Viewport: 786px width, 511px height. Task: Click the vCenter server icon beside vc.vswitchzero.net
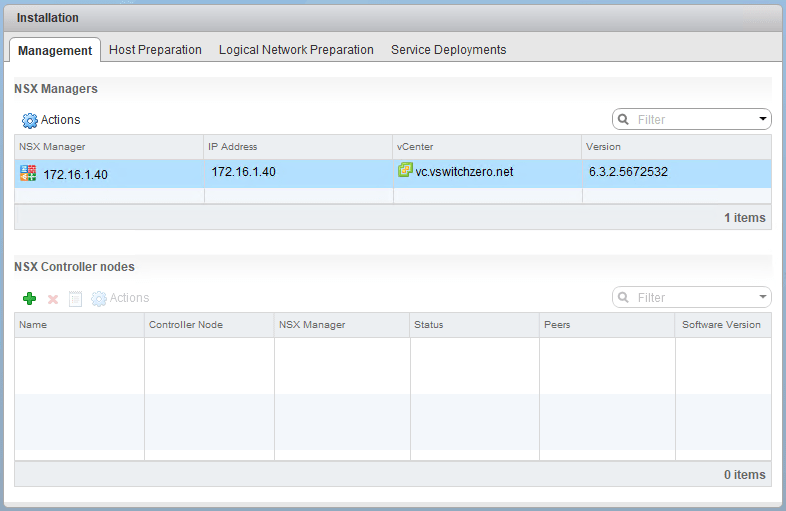tap(405, 171)
